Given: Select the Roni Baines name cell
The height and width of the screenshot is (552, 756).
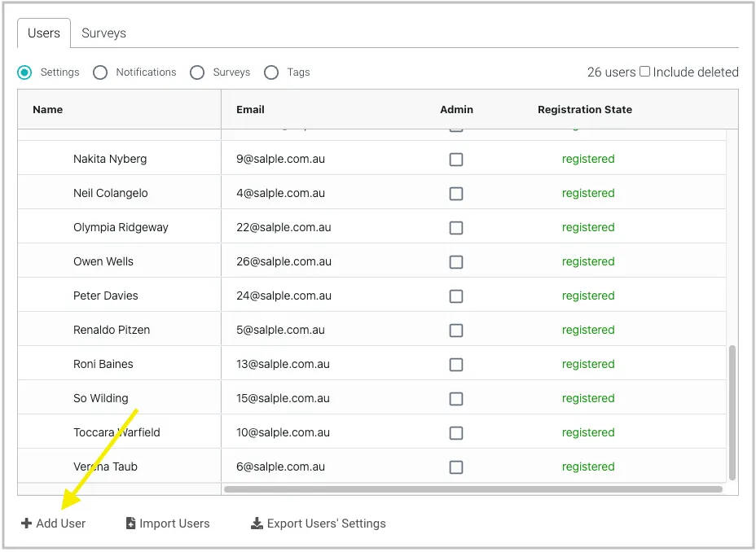Looking at the screenshot, I should (119, 363).
